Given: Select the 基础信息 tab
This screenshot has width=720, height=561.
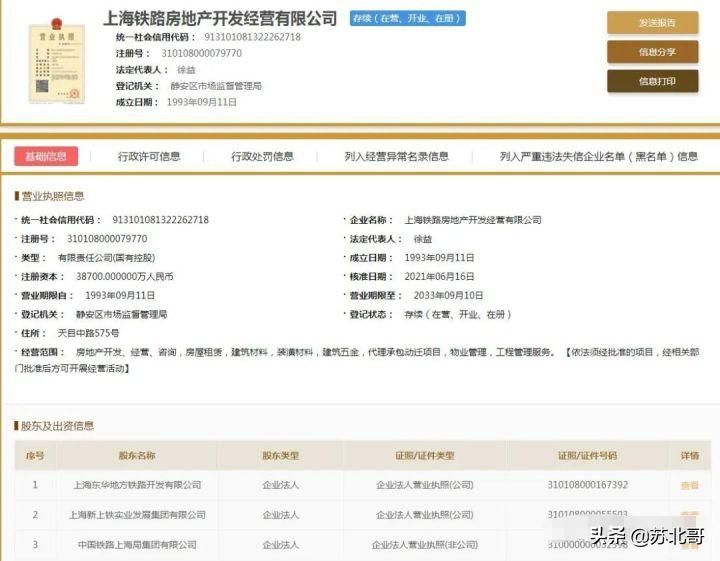Looking at the screenshot, I should (x=46, y=156).
